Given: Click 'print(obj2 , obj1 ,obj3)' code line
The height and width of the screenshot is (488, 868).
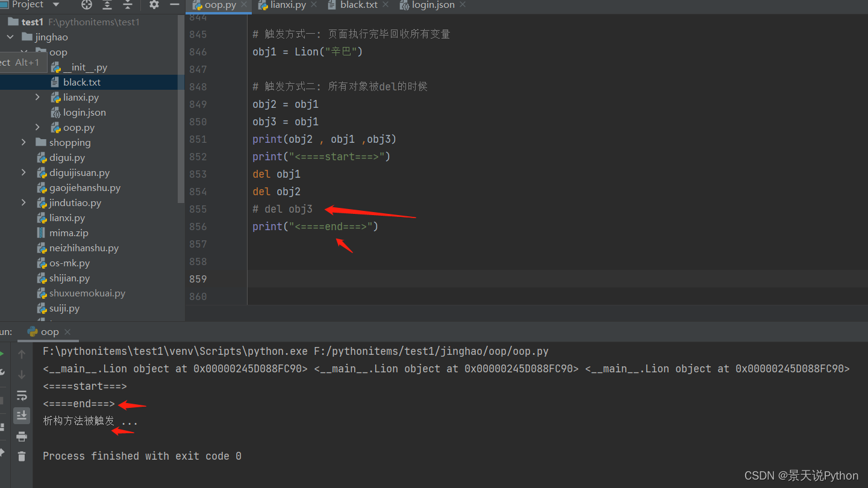Looking at the screenshot, I should [324, 139].
